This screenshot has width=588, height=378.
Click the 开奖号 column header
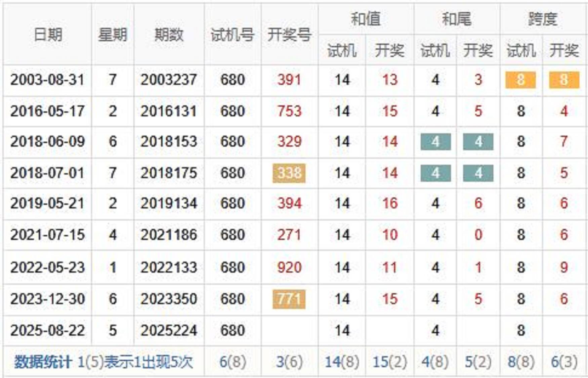coord(289,35)
